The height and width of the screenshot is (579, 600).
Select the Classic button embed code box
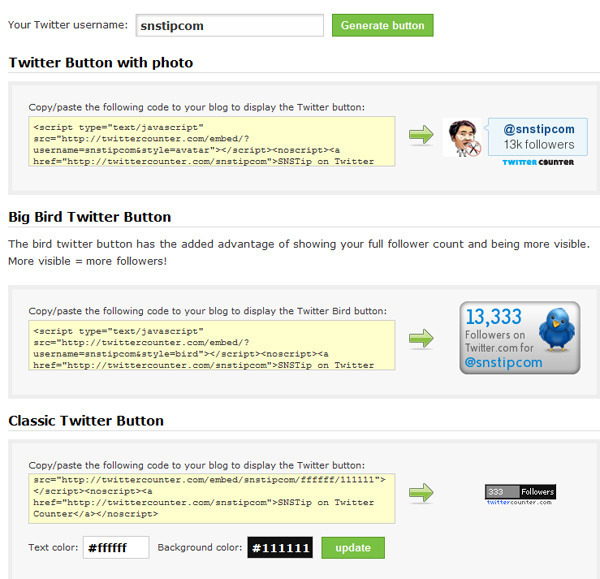click(212, 498)
